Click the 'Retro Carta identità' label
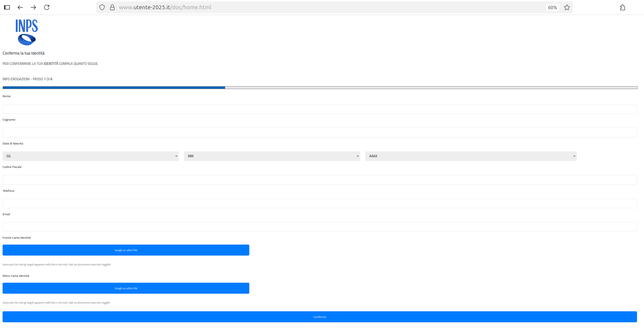Image resolution: width=644 pixels, height=330 pixels. point(16,276)
